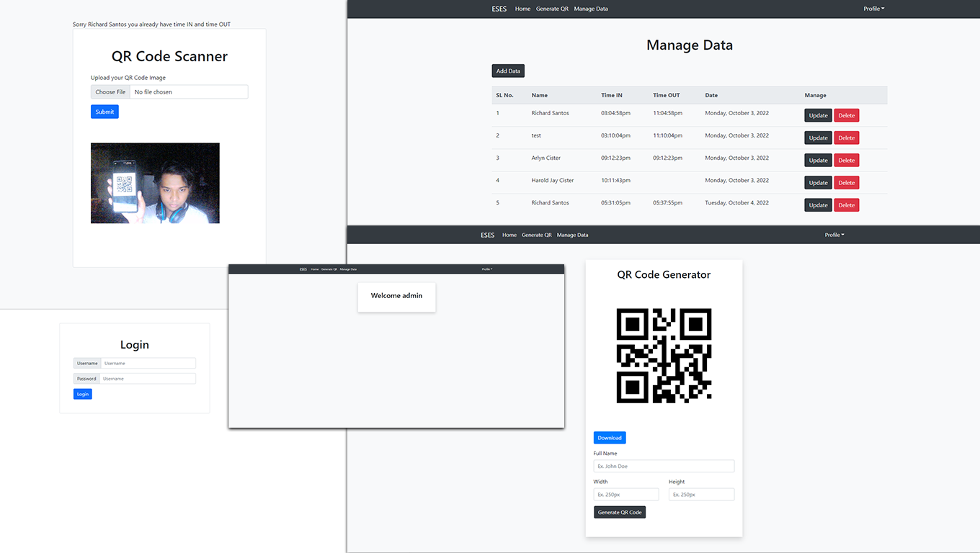
Task: Submit the uploaded QR code image
Action: point(104,112)
